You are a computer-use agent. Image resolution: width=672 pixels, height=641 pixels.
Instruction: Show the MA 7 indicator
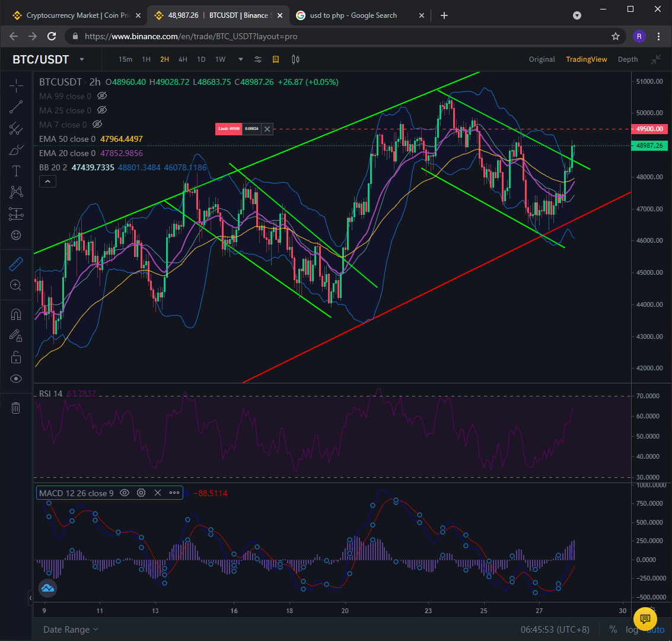(97, 124)
